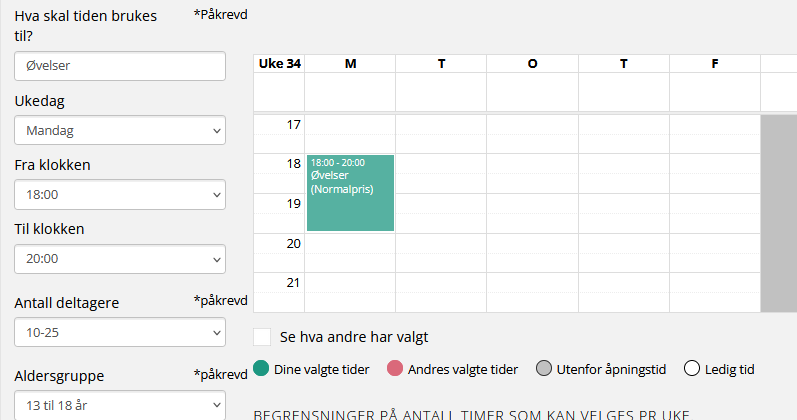Select the Øvelser 18:00 - 20:00 booking block

coord(350,193)
